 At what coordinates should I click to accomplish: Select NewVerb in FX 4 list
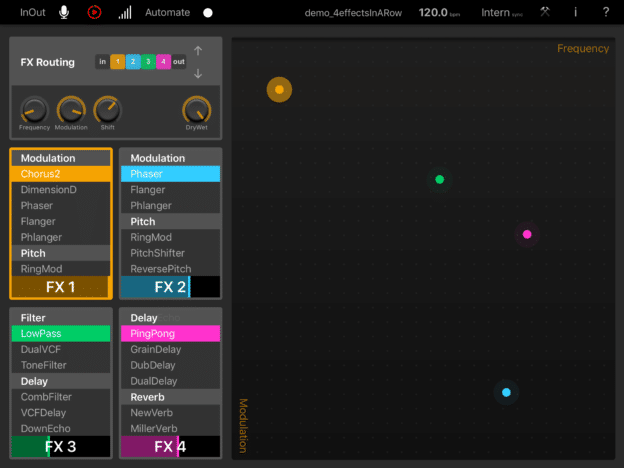(170, 413)
